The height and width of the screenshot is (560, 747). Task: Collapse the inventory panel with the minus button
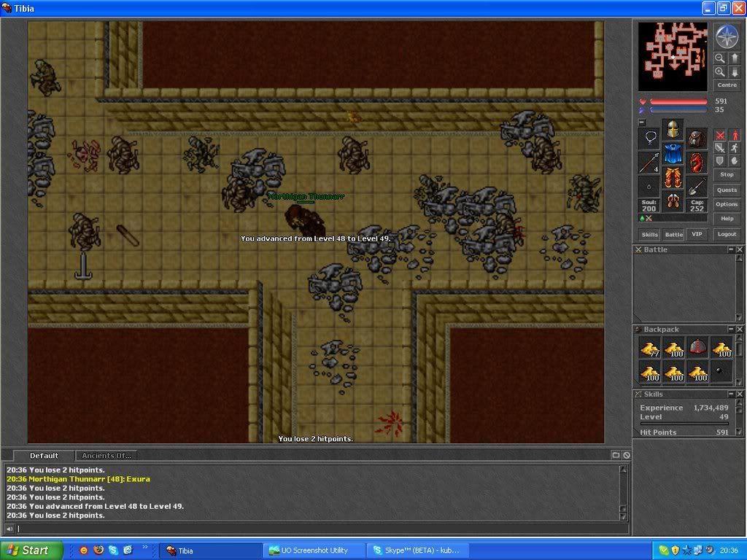point(642,122)
